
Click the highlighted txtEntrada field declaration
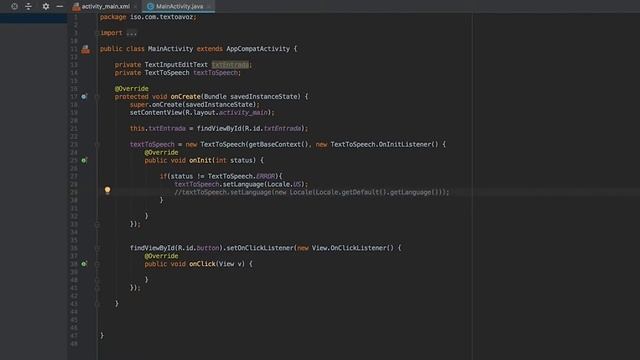[230, 64]
